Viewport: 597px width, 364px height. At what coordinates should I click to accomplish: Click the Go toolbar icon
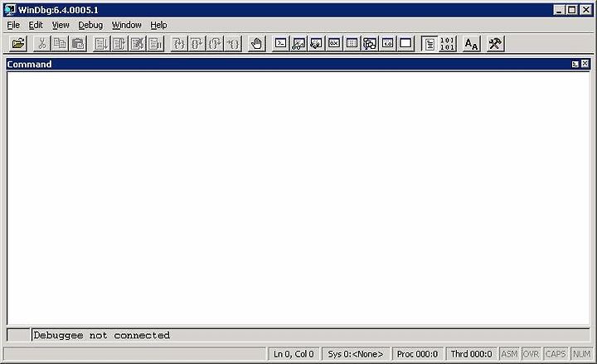[x=102, y=44]
